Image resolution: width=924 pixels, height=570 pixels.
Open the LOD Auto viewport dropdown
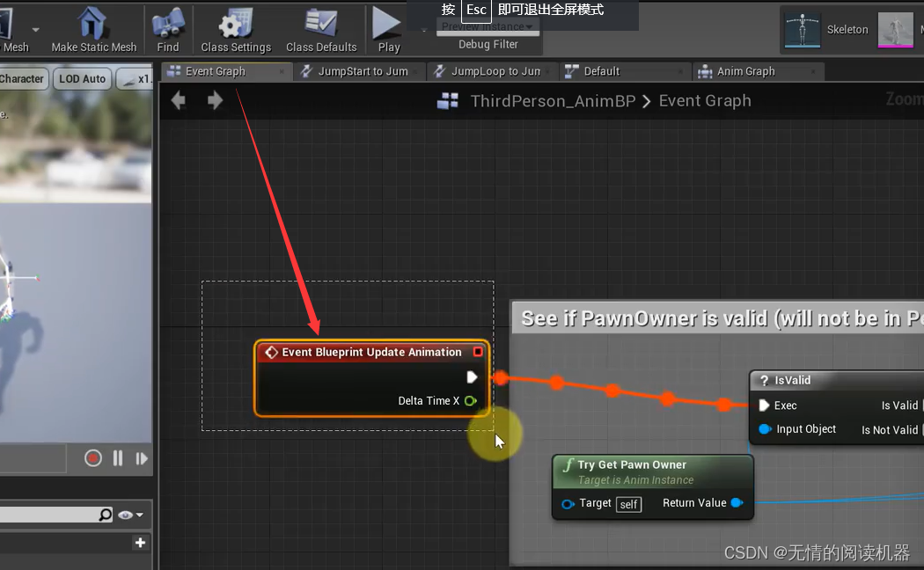[82, 79]
